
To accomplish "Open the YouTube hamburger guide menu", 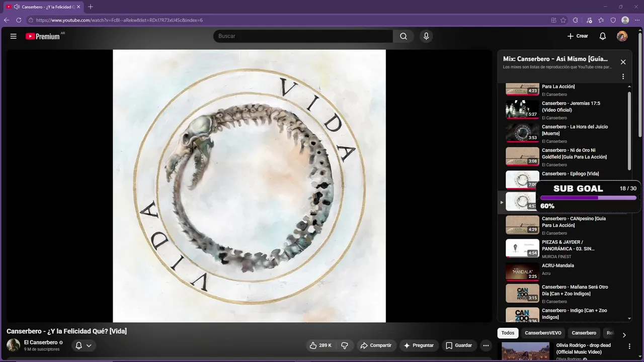I will click(x=14, y=36).
